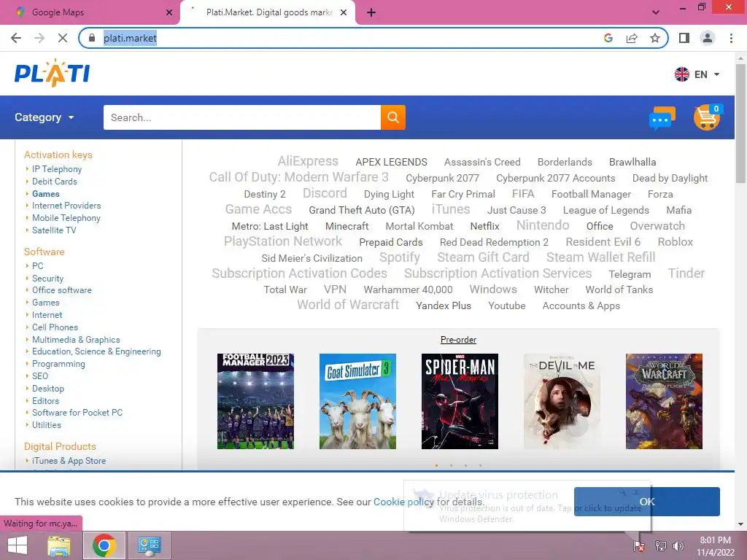Open Control Panel taskbar icon

(149, 545)
